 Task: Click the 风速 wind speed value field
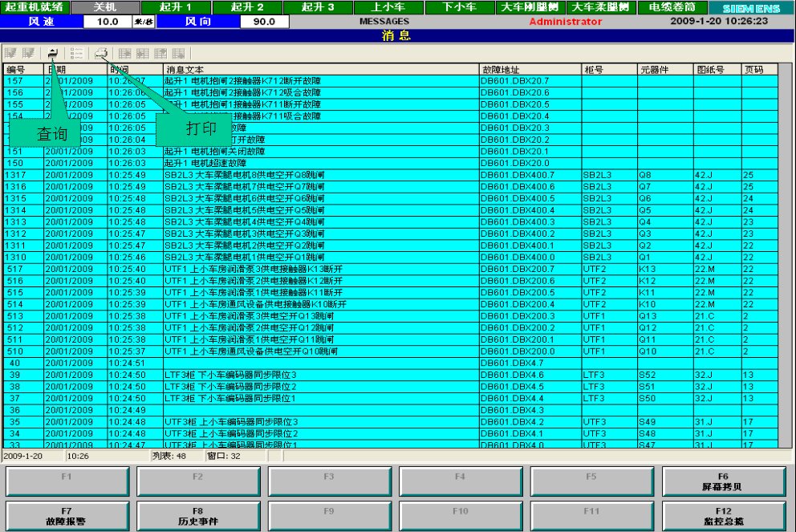pos(108,22)
